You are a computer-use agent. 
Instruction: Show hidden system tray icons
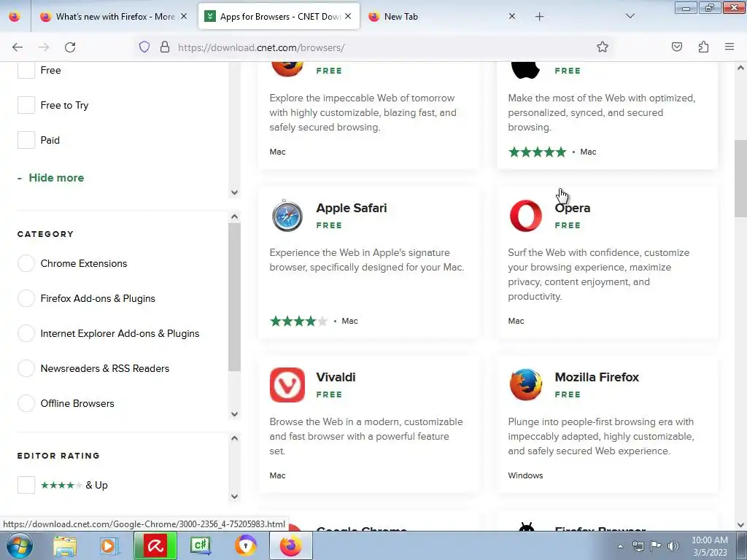point(620,546)
